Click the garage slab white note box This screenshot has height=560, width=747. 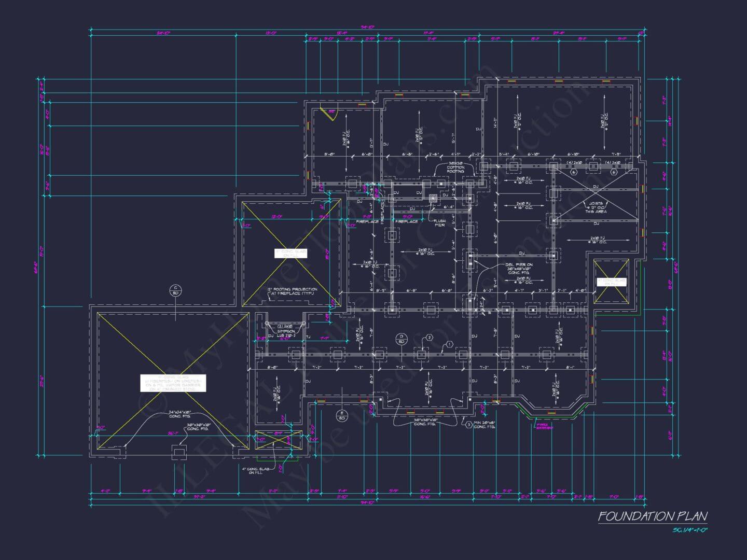[173, 383]
